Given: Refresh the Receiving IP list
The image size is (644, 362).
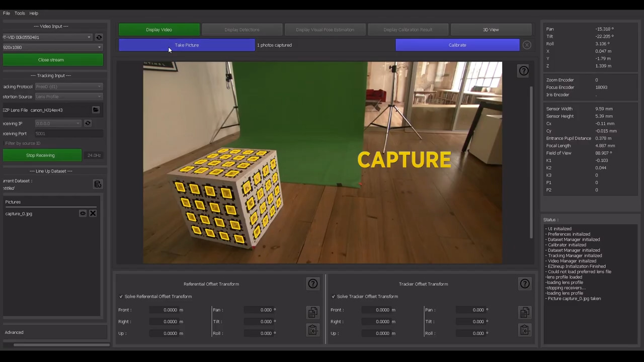Looking at the screenshot, I should [x=88, y=123].
